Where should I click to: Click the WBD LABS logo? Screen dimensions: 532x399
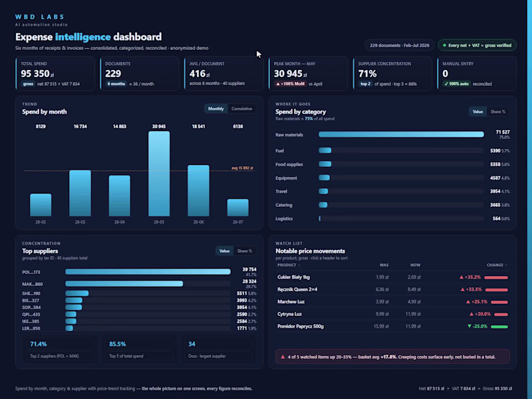[x=40, y=17]
